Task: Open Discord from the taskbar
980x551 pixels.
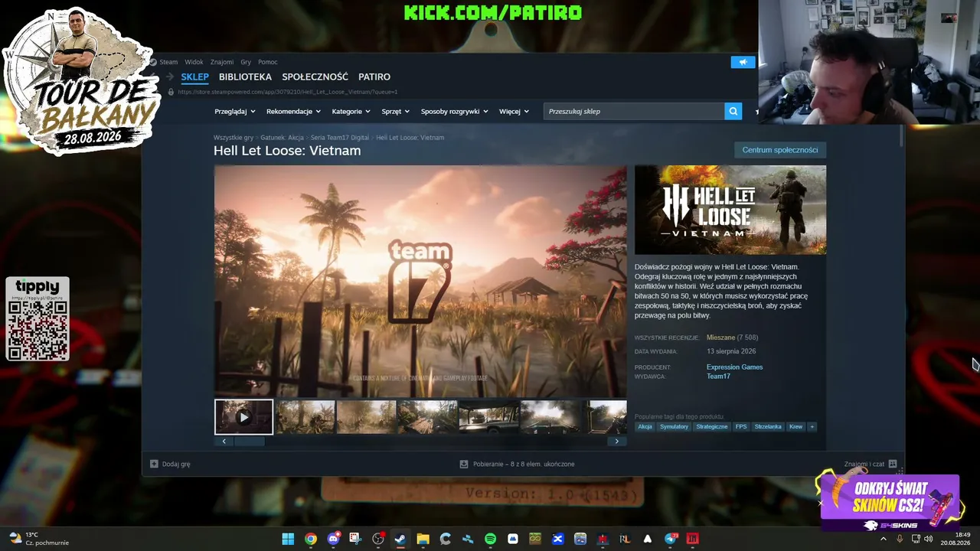Action: coord(333,539)
